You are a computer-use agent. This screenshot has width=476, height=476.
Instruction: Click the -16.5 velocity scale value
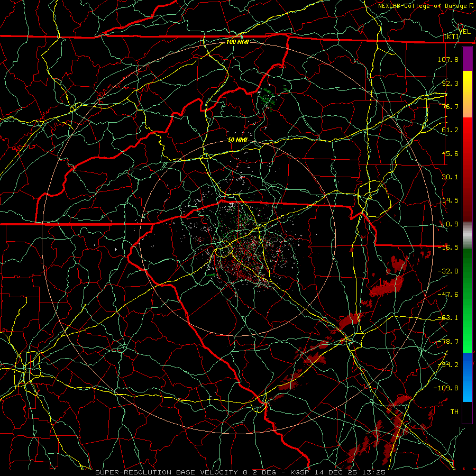click(x=448, y=248)
